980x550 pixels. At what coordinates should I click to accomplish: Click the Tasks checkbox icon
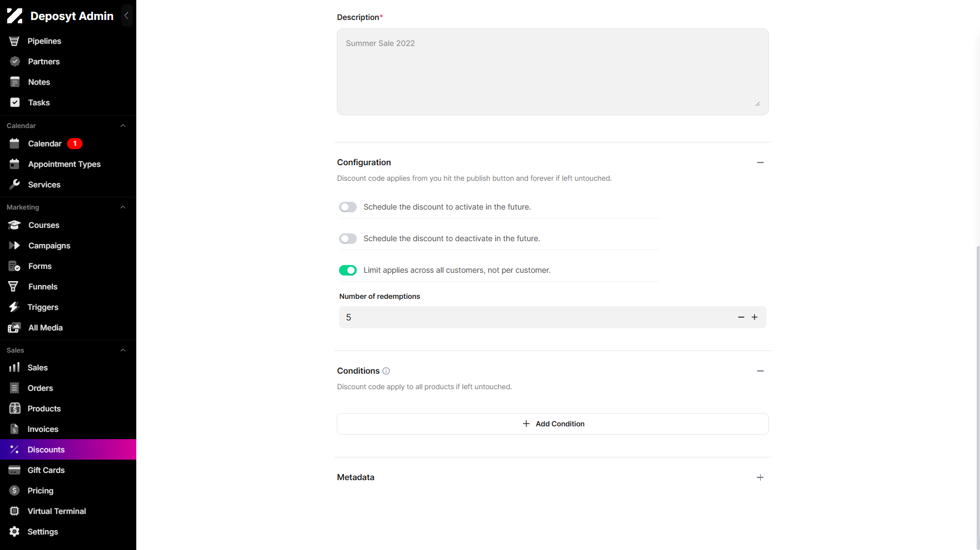(x=15, y=103)
